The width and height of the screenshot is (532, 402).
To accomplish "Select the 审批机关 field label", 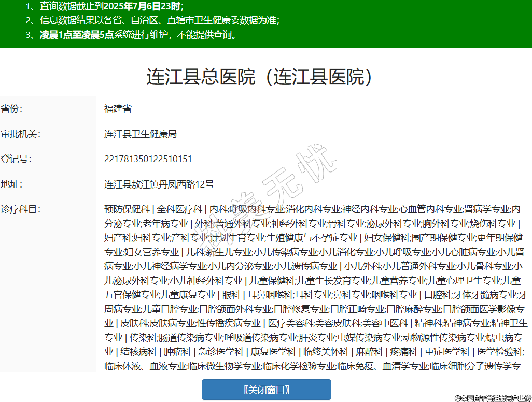I will coord(21,134).
